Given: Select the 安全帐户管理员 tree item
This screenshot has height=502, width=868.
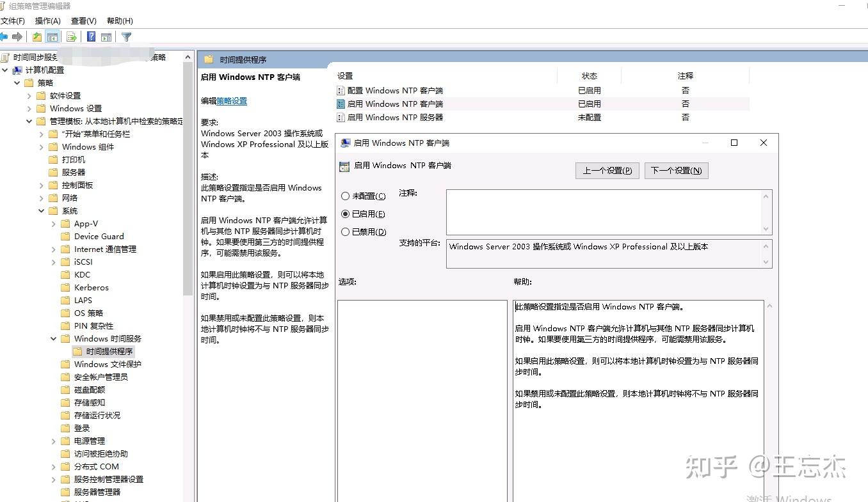Looking at the screenshot, I should coord(101,377).
